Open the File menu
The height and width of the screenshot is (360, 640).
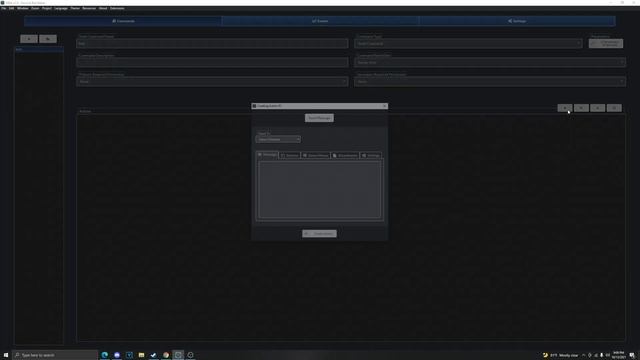[x=4, y=8]
